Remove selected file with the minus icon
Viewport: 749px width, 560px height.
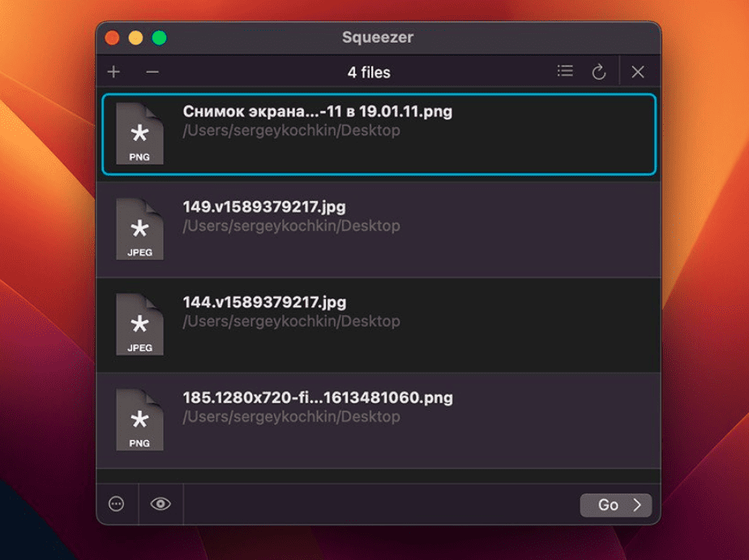coord(152,72)
